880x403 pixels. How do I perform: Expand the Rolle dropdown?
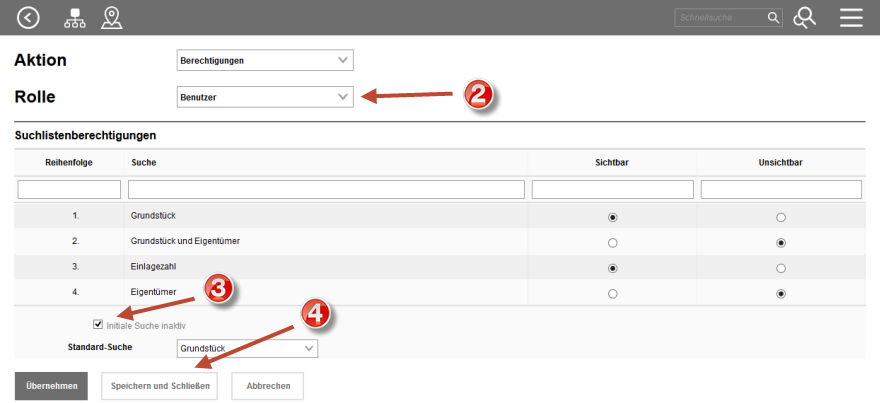click(x=264, y=97)
